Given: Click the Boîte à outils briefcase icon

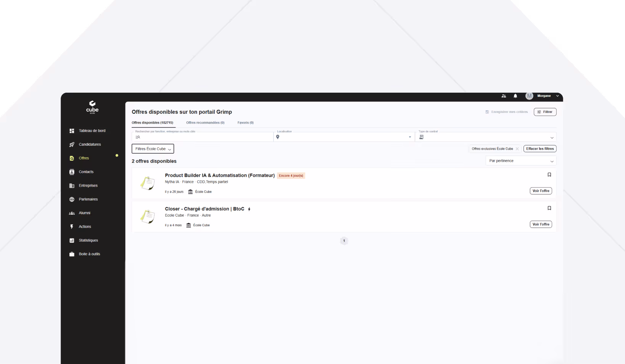Looking at the screenshot, I should 72,254.
